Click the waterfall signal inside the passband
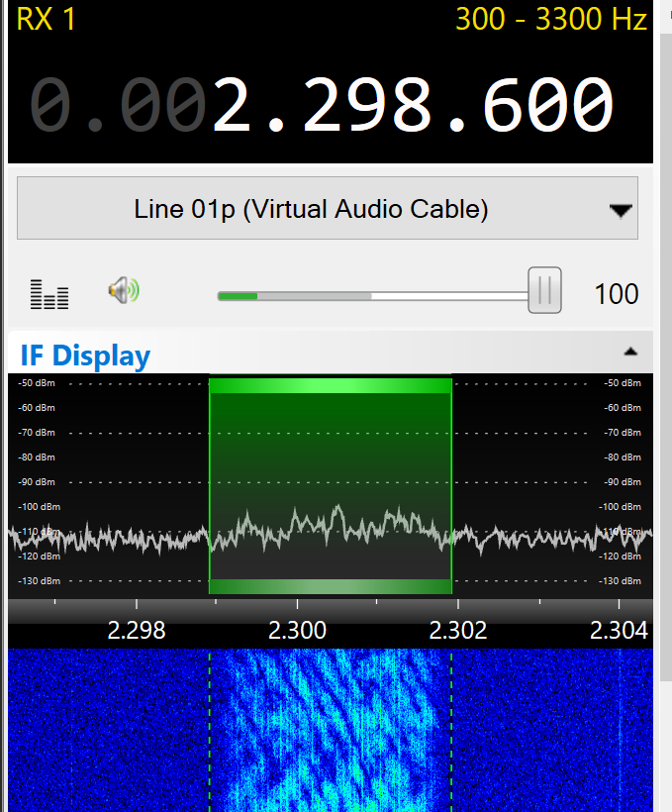Screen dimensions: 672x812 tap(331, 730)
